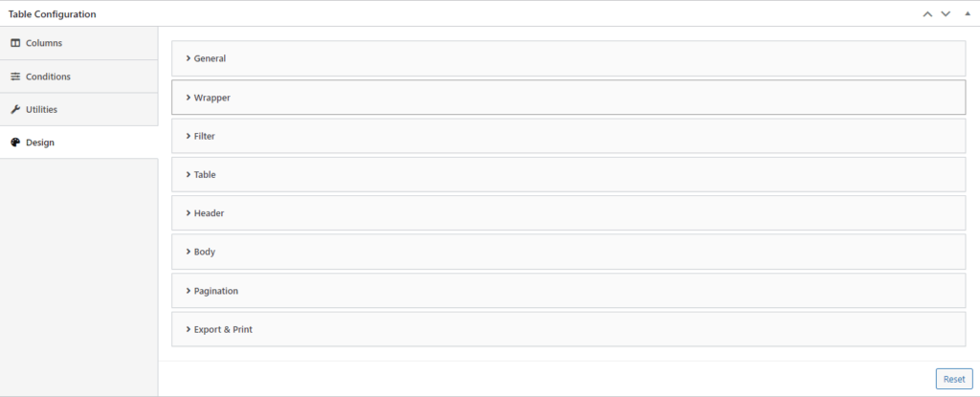This screenshot has height=397, width=980.
Task: Open the Body design settings
Action: pyautogui.click(x=204, y=252)
